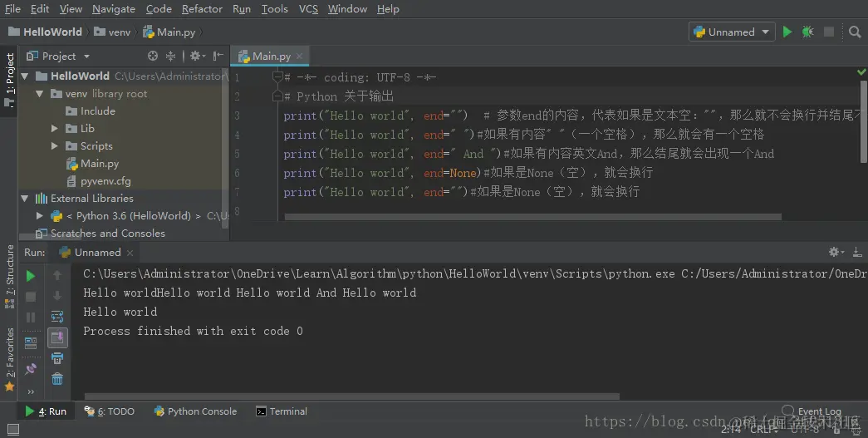Viewport: 868px width, 438px height.
Task: Open Project panel settings gear
Action: [197, 56]
